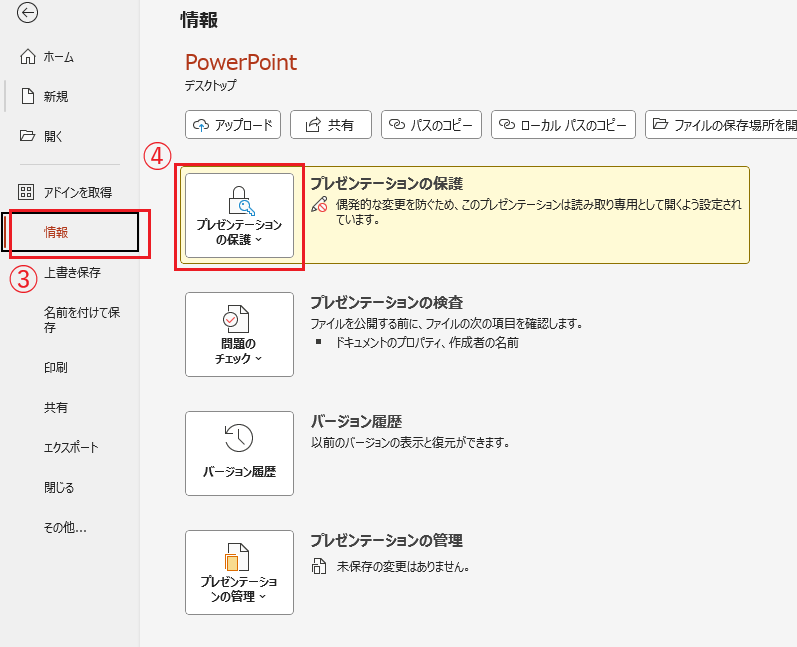The width and height of the screenshot is (797, 647).
Task: Click the read-only description in the yellow banner
Action: [x=538, y=212]
